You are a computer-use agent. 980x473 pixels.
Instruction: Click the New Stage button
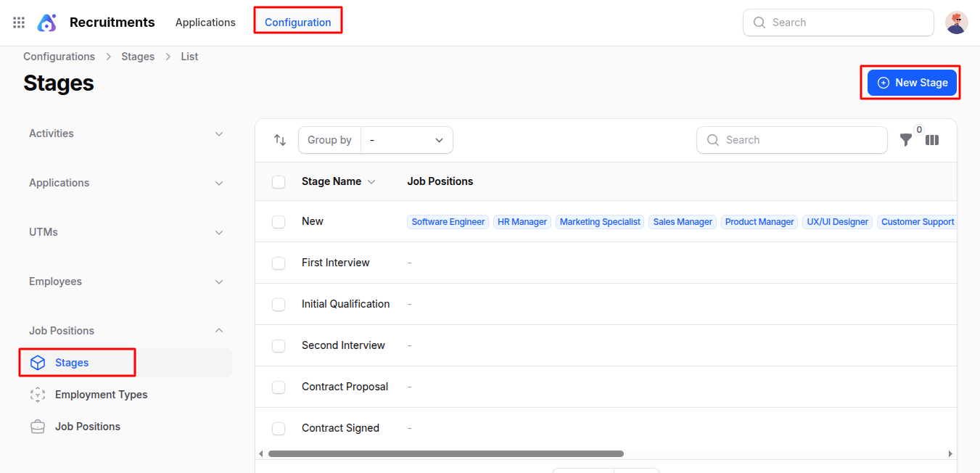[x=912, y=83]
